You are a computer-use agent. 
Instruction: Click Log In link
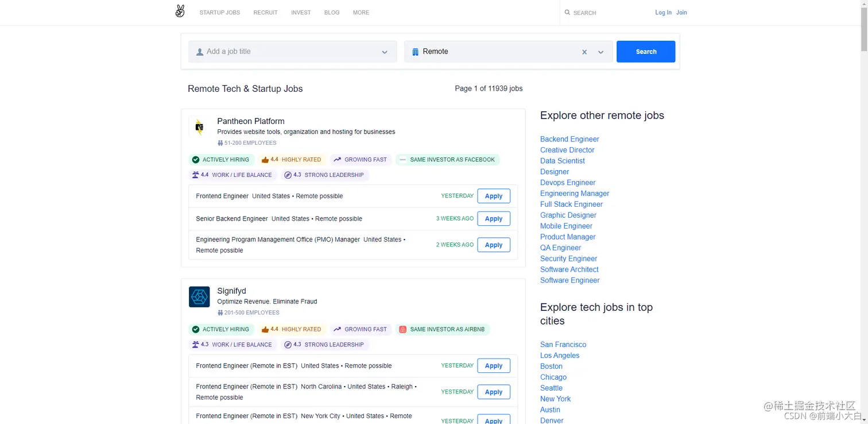pos(663,12)
